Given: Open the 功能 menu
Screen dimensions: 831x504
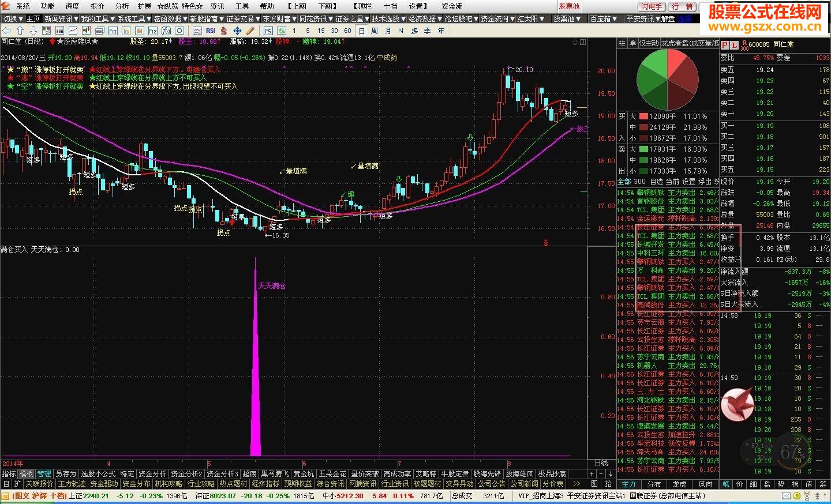Looking at the screenshot, I should coord(47,6).
